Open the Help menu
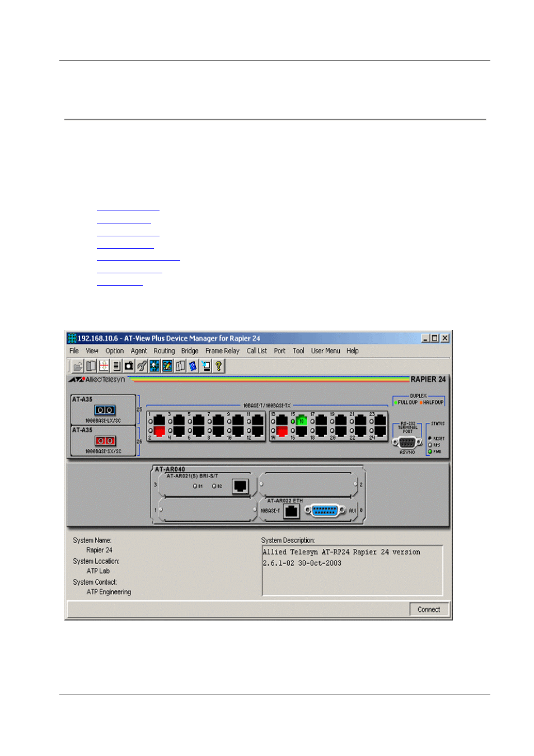The width and height of the screenshot is (534, 756). 353,351
